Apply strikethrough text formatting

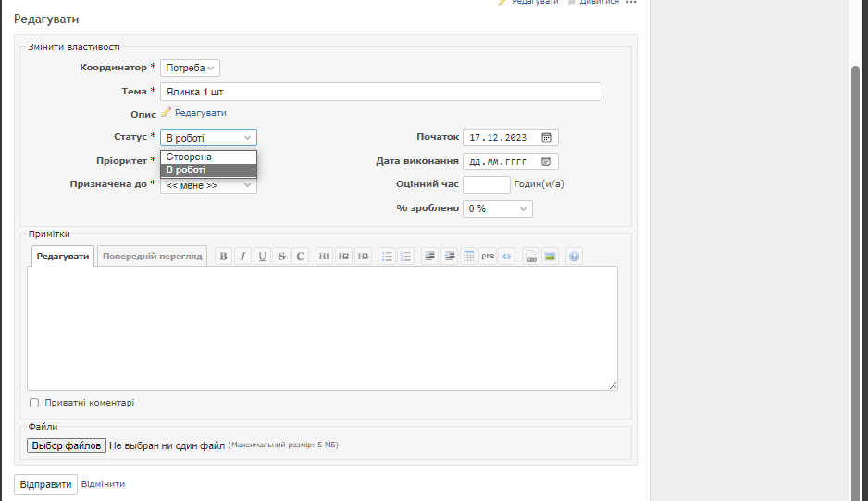(281, 257)
